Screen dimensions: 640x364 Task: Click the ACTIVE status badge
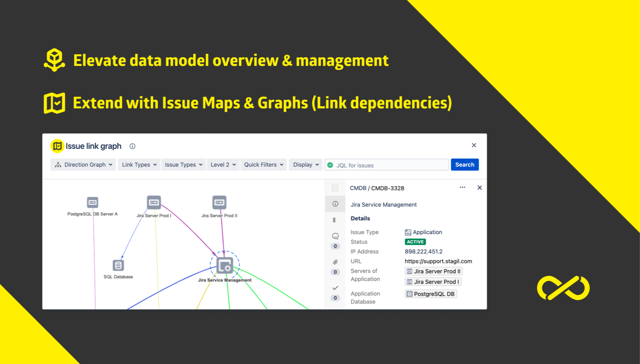[x=415, y=242]
